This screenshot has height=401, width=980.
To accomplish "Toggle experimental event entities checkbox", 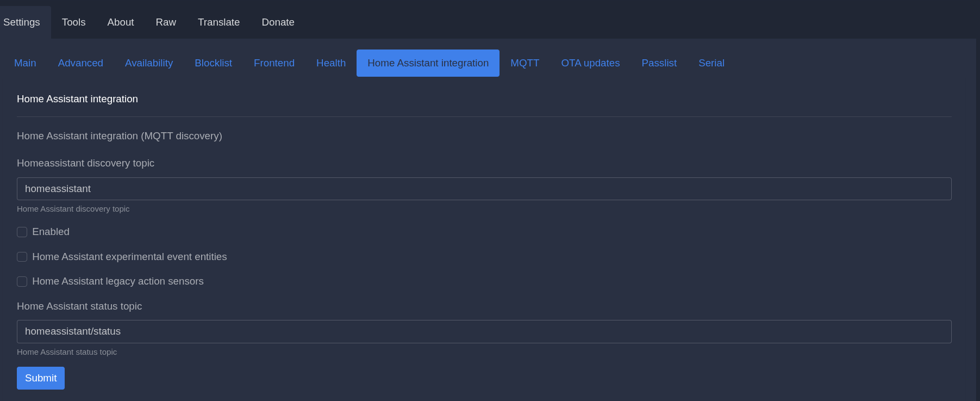I will point(22,257).
